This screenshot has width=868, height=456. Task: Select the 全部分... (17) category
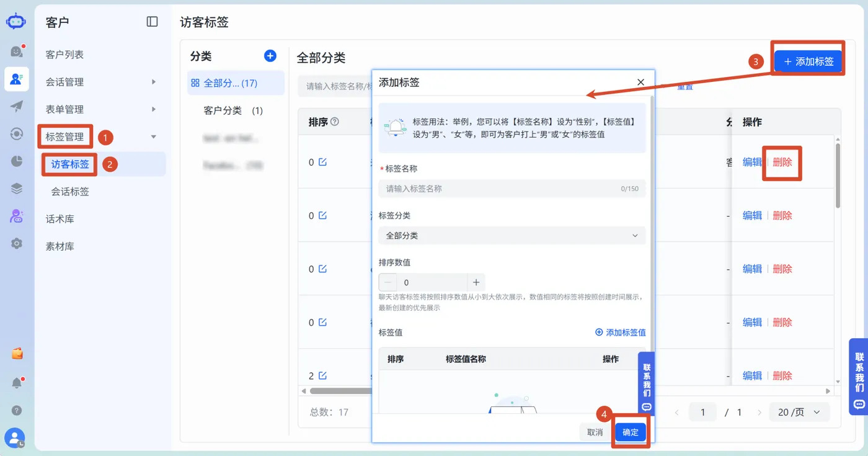click(x=236, y=83)
